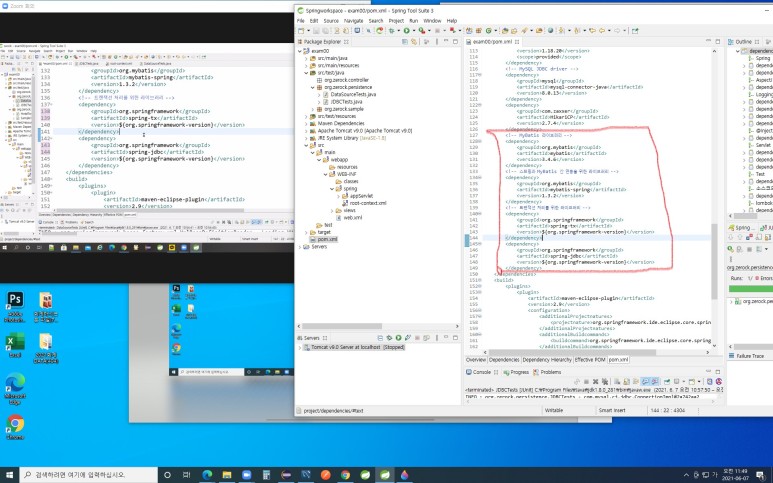Expand the Servers project node
This screenshot has width=773, height=483.
pos(300,246)
